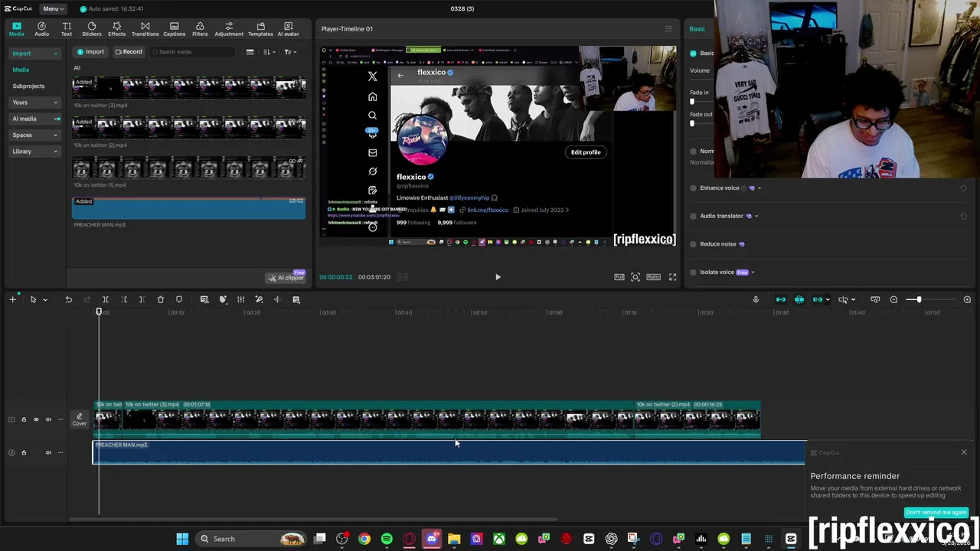Toggle the Basic audio checkbox
The width and height of the screenshot is (980, 551).
(693, 54)
